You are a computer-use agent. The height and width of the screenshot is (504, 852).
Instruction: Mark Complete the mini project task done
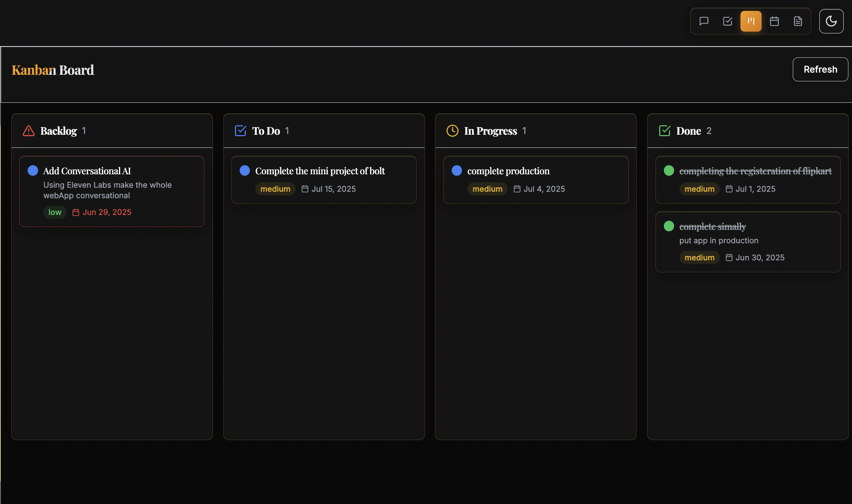[245, 171]
